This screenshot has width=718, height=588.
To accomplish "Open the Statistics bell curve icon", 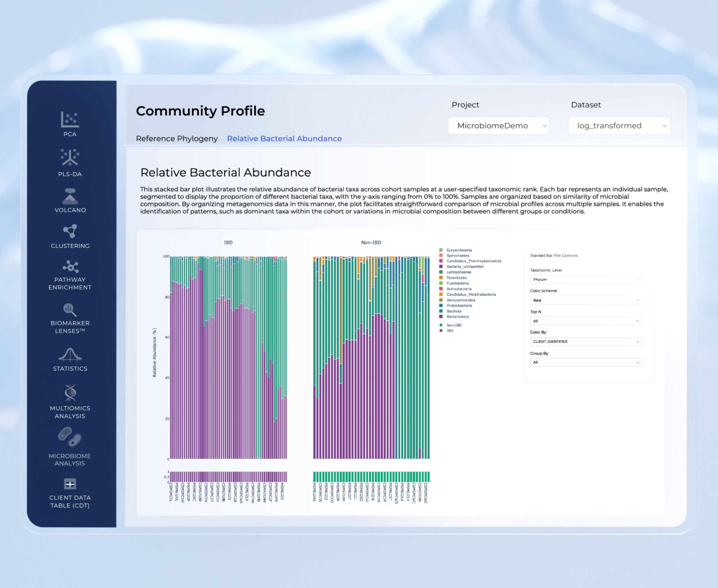I will (x=70, y=354).
